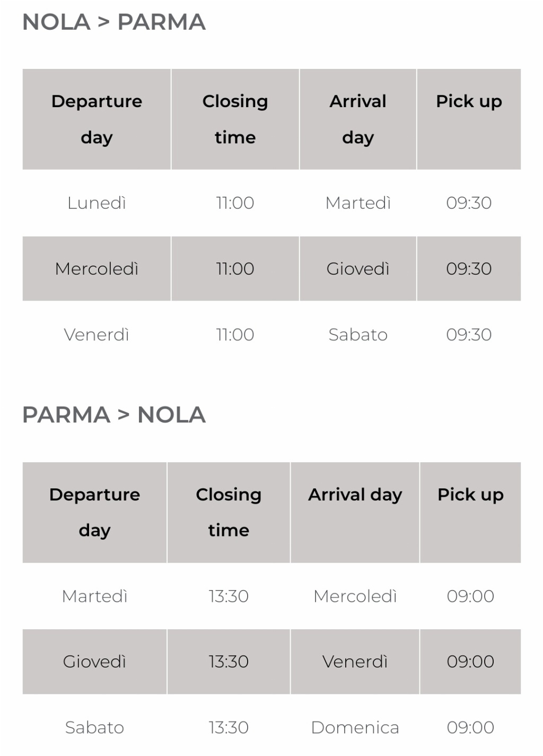Click the Venerdì departure cell in first table

tap(97, 335)
